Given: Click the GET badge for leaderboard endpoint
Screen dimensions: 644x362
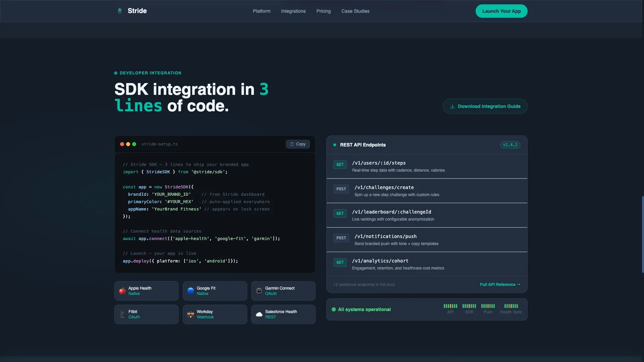Looking at the screenshot, I should click(x=340, y=214).
